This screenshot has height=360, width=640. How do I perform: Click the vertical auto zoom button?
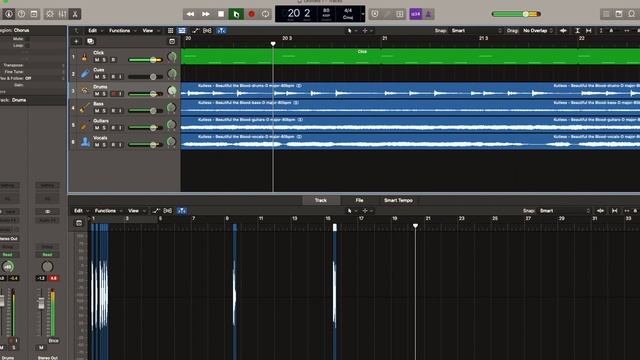pos(577,31)
